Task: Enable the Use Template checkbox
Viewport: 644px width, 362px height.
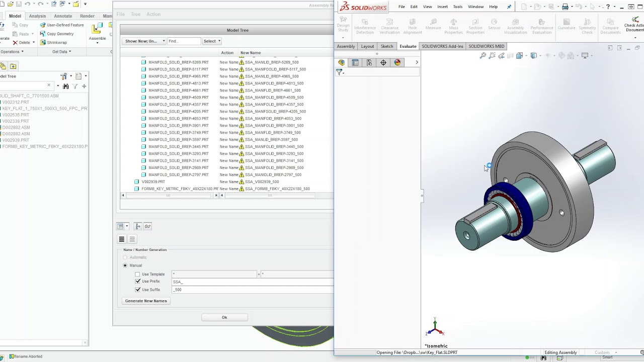Action: [137, 274]
